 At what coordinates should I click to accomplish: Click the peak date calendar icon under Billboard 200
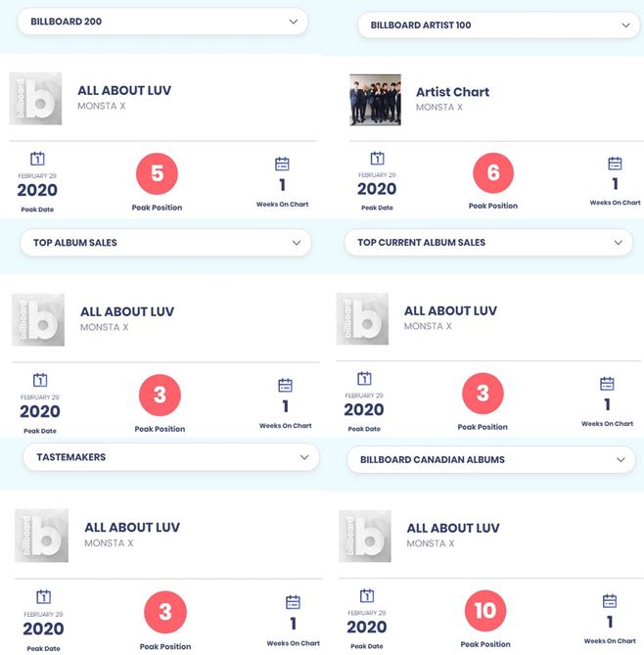click(37, 159)
